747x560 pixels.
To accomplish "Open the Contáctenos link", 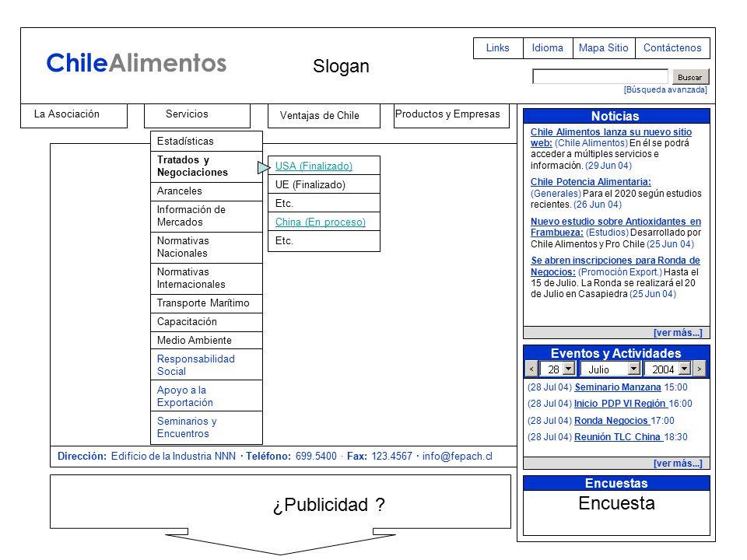I will pyautogui.click(x=672, y=48).
